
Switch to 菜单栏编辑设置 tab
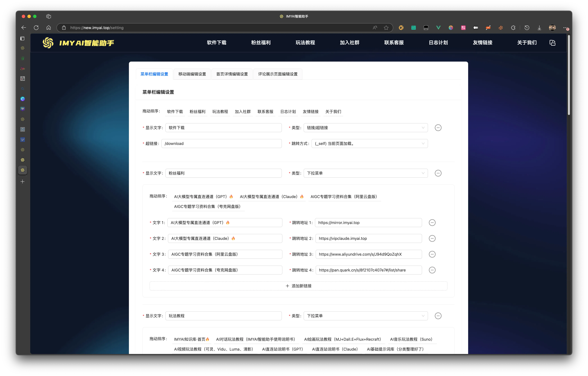tap(154, 74)
